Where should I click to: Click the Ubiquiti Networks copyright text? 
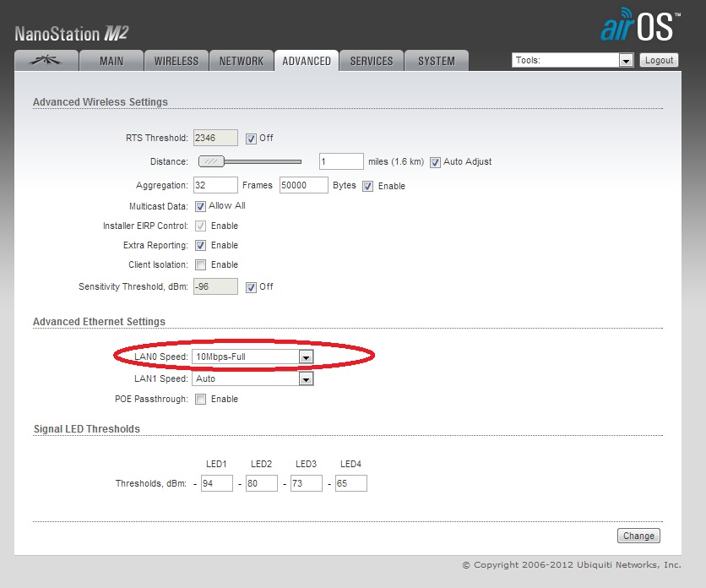(x=572, y=564)
